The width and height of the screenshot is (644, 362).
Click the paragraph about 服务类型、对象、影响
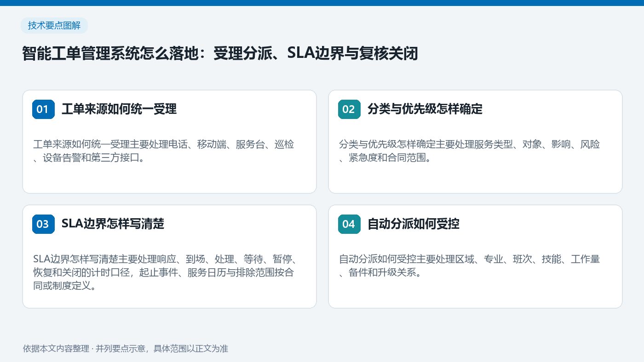coord(470,151)
